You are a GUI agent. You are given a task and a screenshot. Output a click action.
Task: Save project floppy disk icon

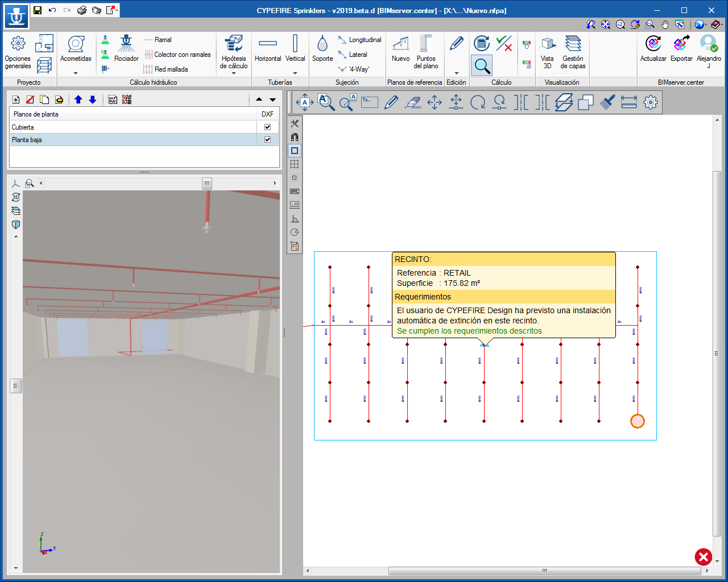38,10
